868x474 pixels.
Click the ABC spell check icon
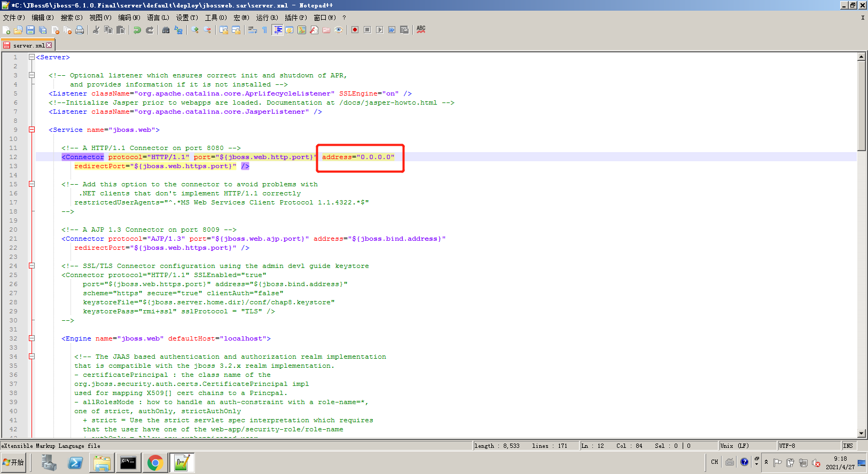[421, 30]
